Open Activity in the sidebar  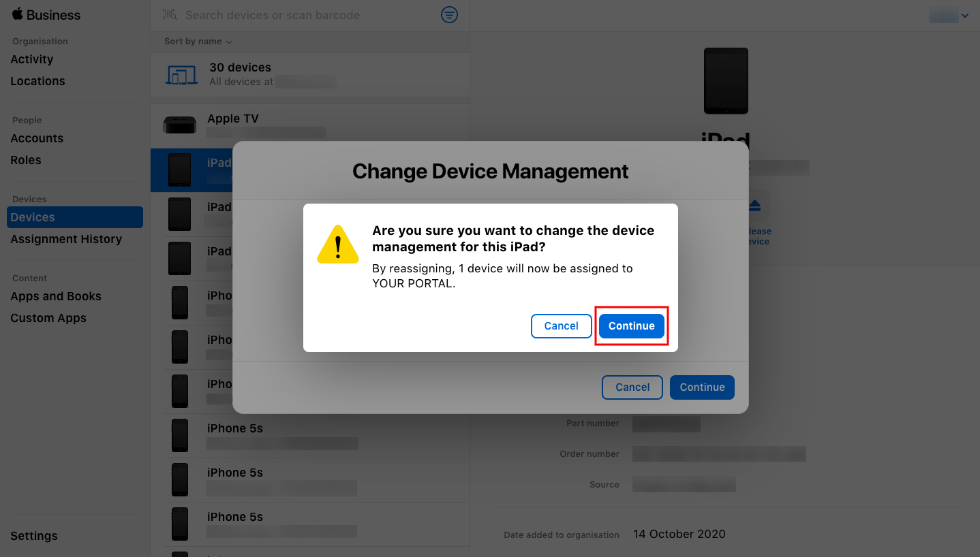pyautogui.click(x=32, y=59)
